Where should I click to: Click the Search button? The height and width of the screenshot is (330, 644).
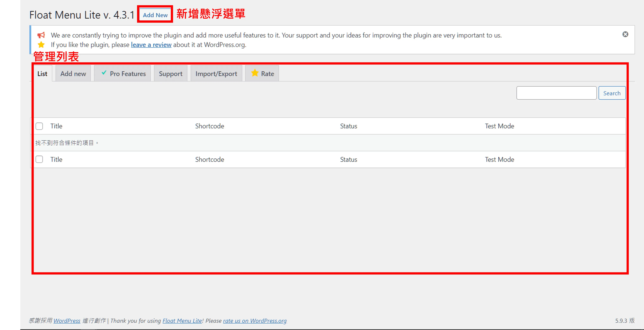(x=612, y=93)
